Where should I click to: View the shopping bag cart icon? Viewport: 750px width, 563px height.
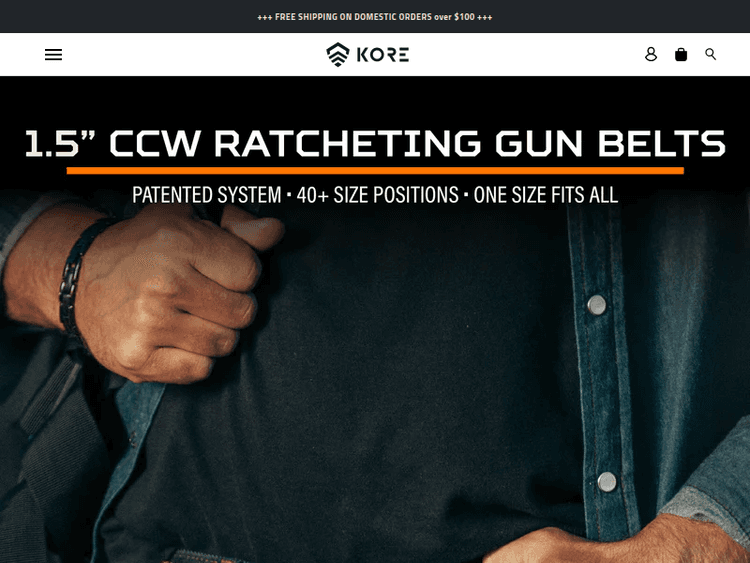pyautogui.click(x=681, y=54)
